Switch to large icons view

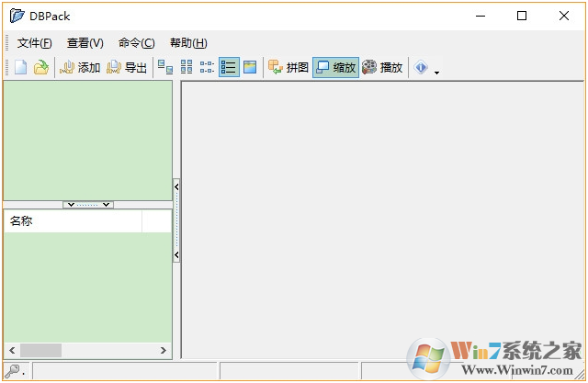(165, 67)
